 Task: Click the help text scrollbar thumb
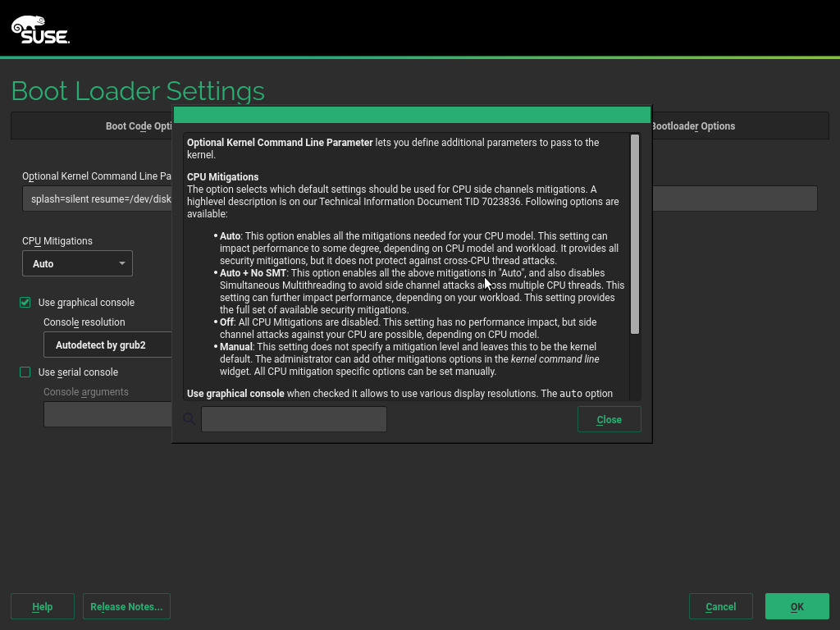coord(635,234)
